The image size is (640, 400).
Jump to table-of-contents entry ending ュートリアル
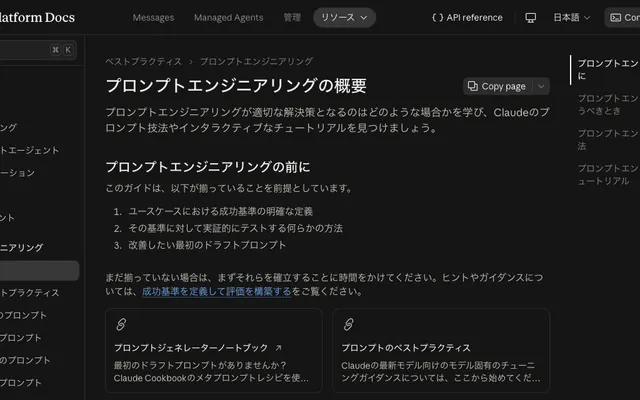pyautogui.click(x=608, y=175)
